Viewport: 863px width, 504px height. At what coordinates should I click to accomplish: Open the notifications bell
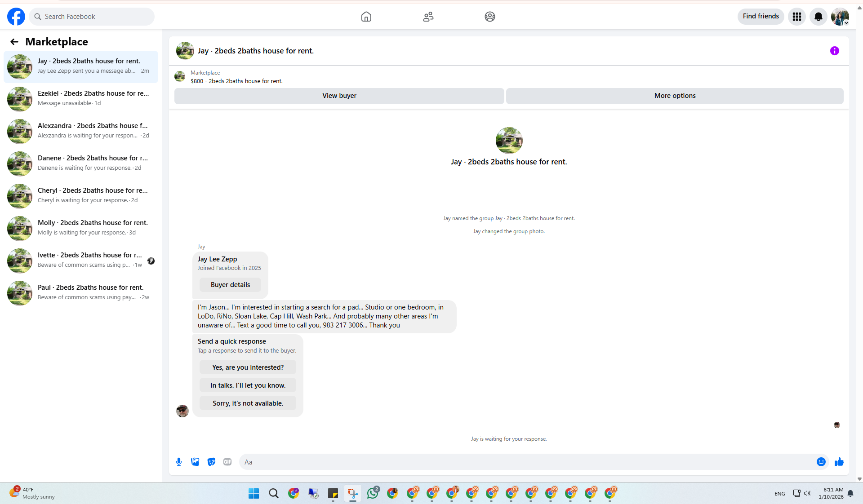pos(819,17)
